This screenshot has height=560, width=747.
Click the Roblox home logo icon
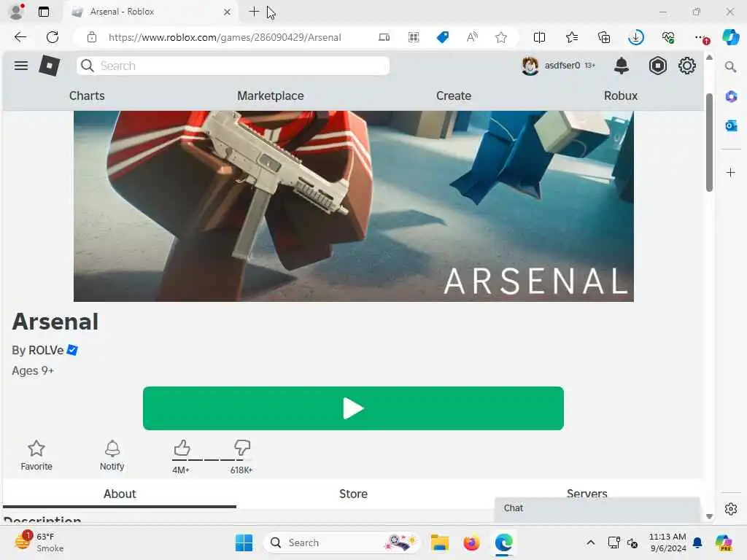pyautogui.click(x=49, y=66)
